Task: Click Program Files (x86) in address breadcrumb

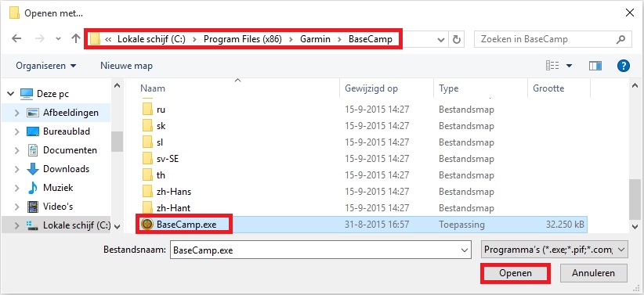Action: [242, 39]
